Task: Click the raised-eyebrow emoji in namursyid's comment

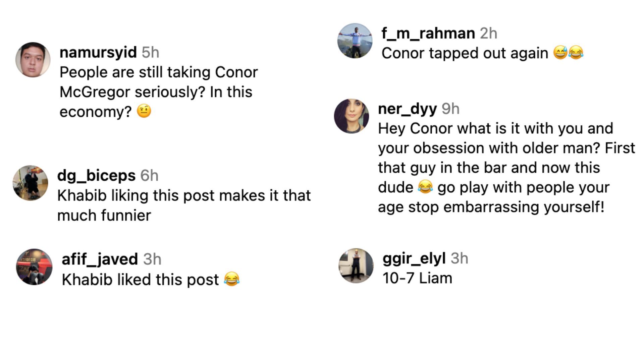Action: 144,111
